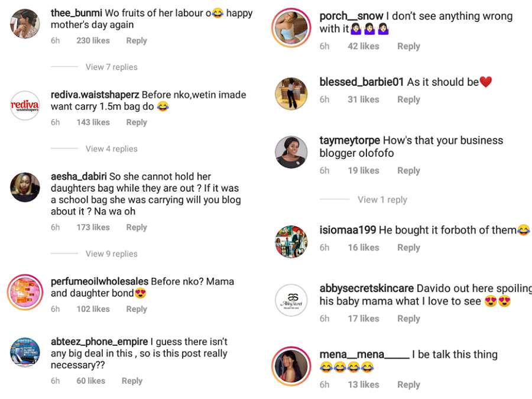Expand View 7 replies under thee_bunmi
This screenshot has width=532, height=399.
point(111,67)
